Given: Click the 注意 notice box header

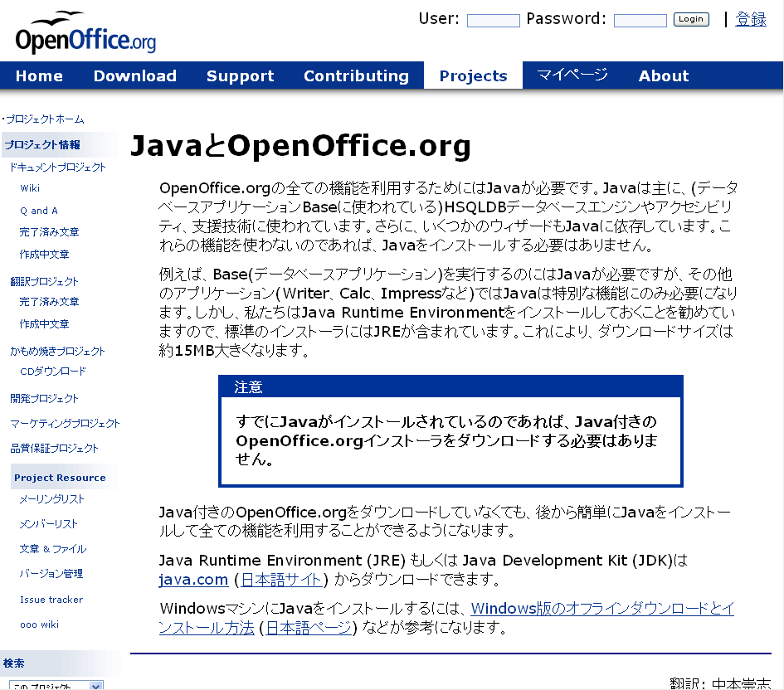Looking at the screenshot, I should [x=450, y=387].
